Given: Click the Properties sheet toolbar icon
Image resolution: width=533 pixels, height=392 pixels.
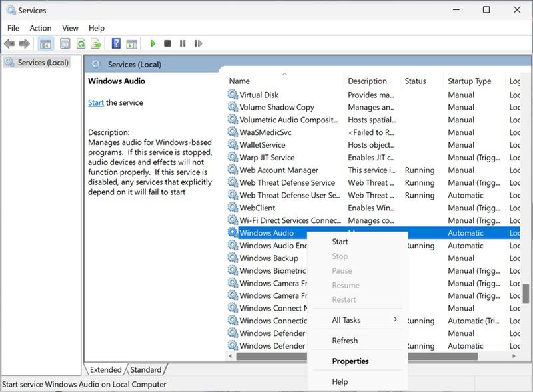Looking at the screenshot, I should coord(65,43).
